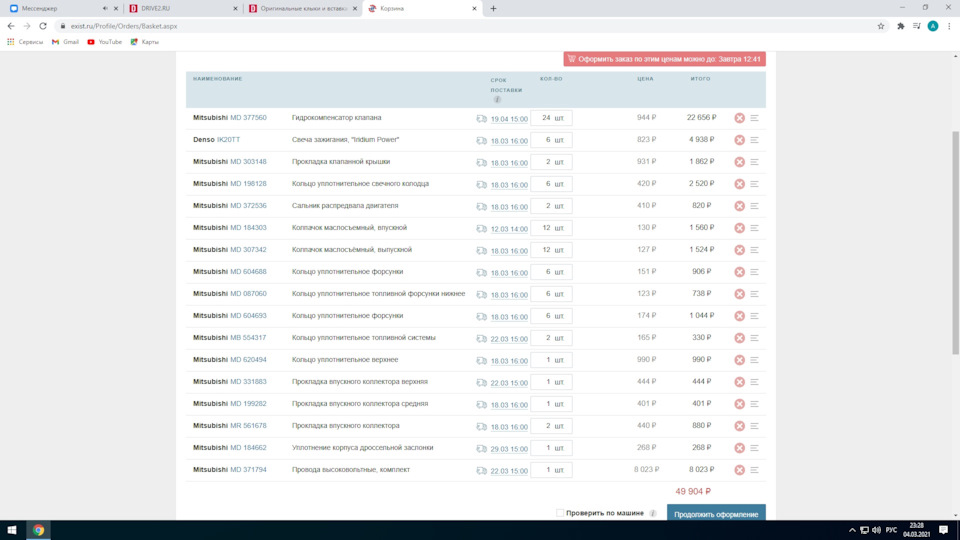960x540 pixels.
Task: Open the YouTube bookmark
Action: click(104, 42)
